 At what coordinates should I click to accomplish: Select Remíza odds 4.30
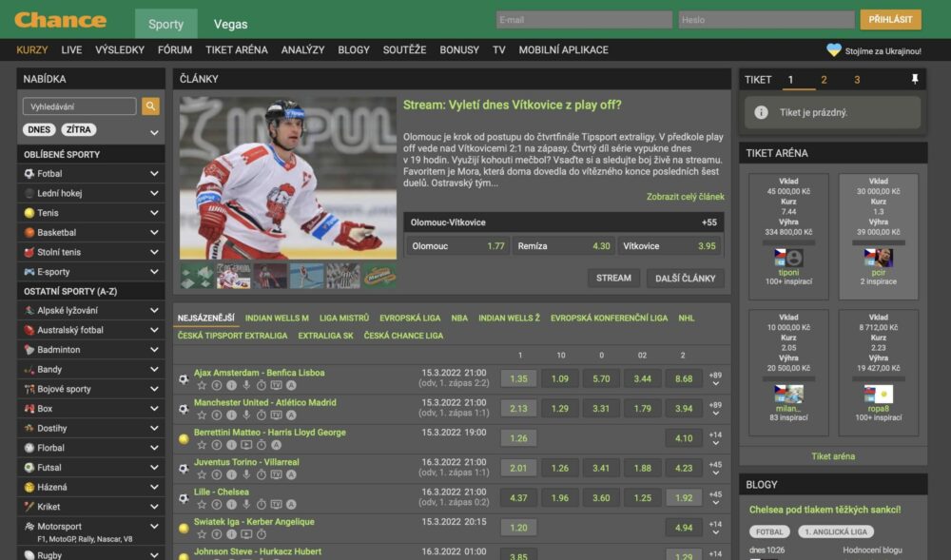tap(563, 246)
